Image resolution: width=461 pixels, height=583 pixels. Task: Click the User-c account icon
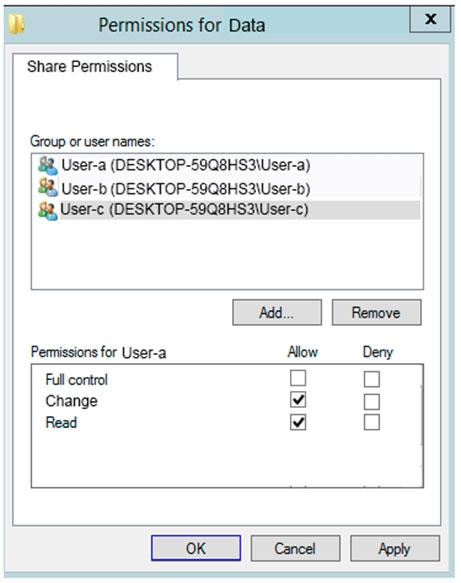[48, 210]
